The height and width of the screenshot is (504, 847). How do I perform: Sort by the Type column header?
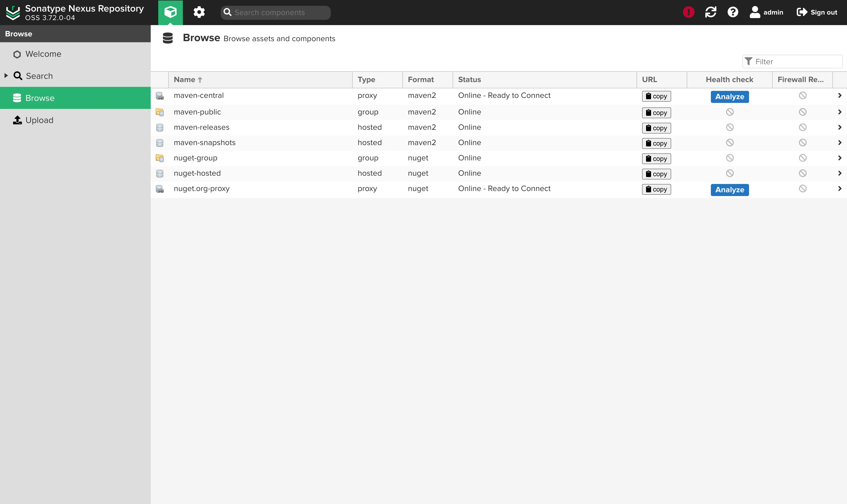[377, 80]
